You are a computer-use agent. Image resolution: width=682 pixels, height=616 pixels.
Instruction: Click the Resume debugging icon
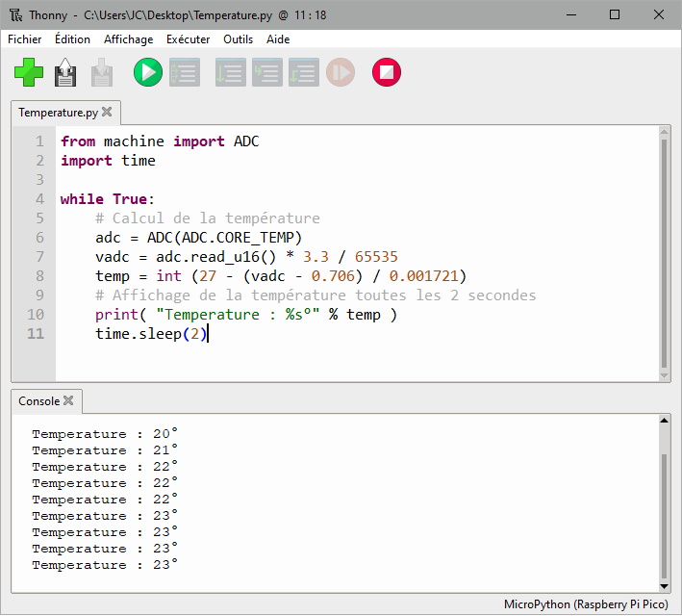[340, 72]
